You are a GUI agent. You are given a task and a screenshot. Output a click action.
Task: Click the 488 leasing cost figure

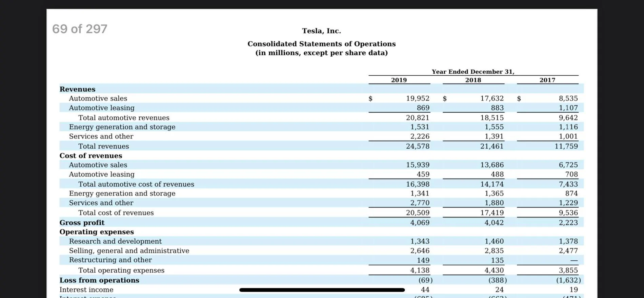click(497, 174)
